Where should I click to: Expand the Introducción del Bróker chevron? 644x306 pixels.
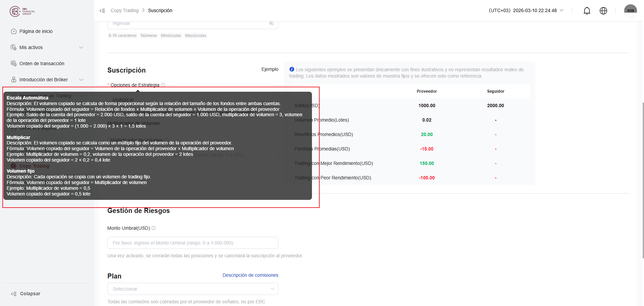(81, 80)
